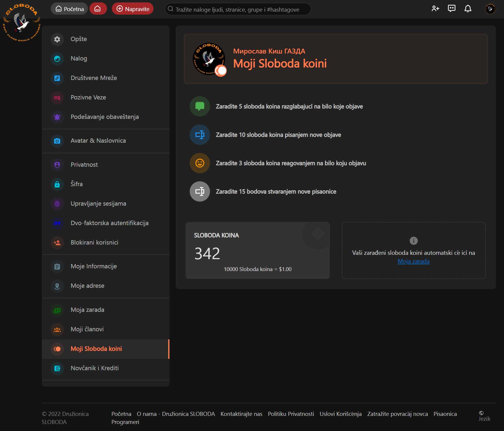Screen dimensions: 504x431
Task: Click the Dvo-faktorska autentifikacija icon
Action: 57,223
